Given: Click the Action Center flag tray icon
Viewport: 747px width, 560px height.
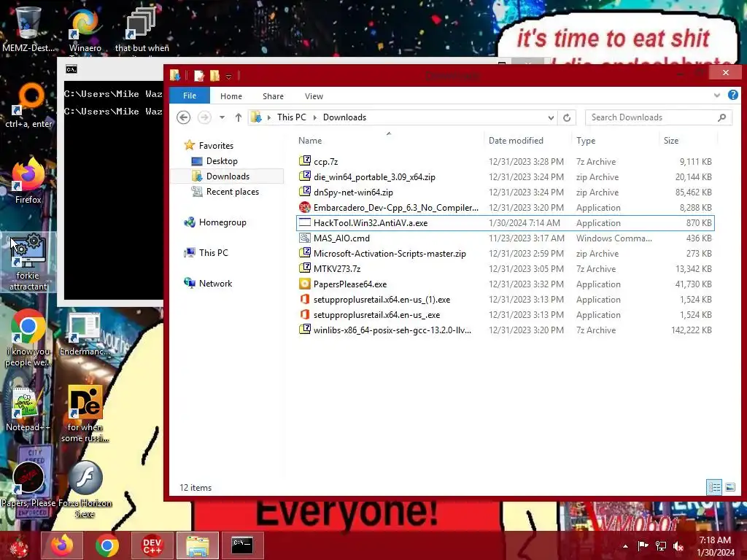Looking at the screenshot, I should point(643,545).
